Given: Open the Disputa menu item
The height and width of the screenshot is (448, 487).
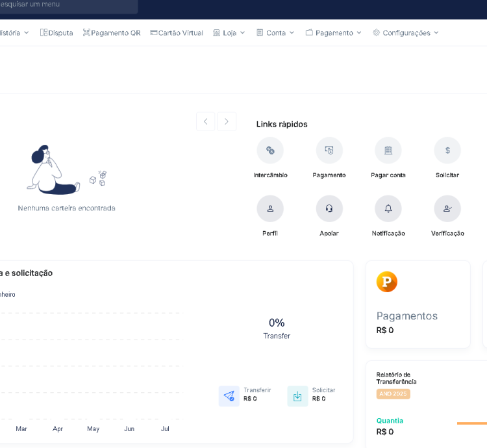Looking at the screenshot, I should (56, 33).
